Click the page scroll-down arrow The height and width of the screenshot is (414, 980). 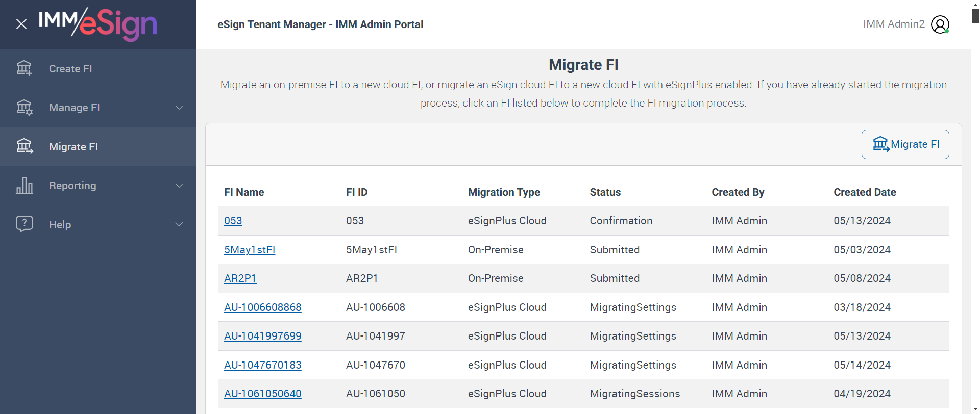[x=975, y=409]
